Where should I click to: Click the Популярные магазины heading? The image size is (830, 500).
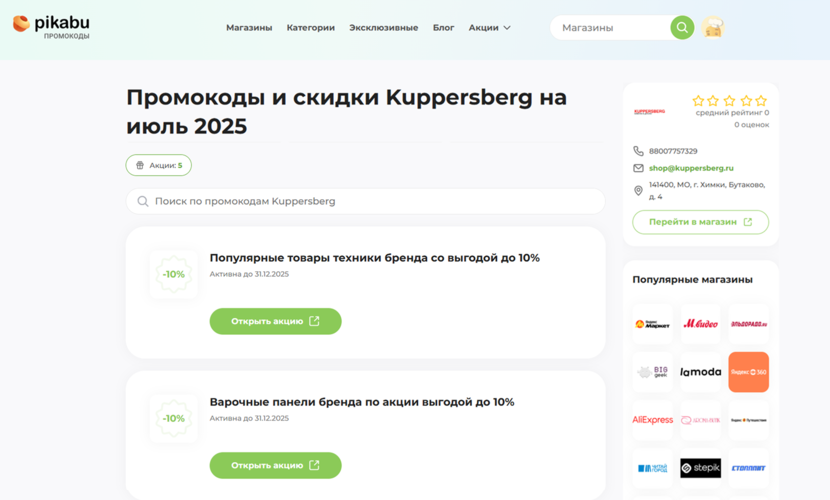[692, 279]
